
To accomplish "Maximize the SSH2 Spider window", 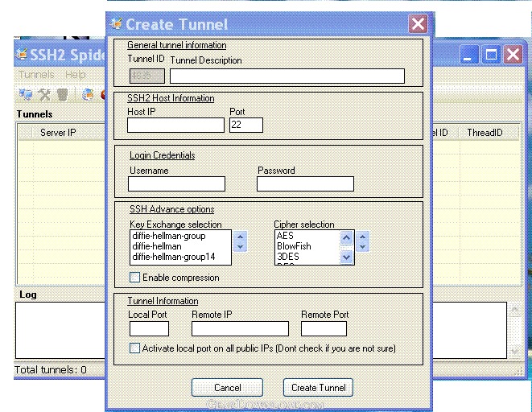I will click(x=491, y=55).
